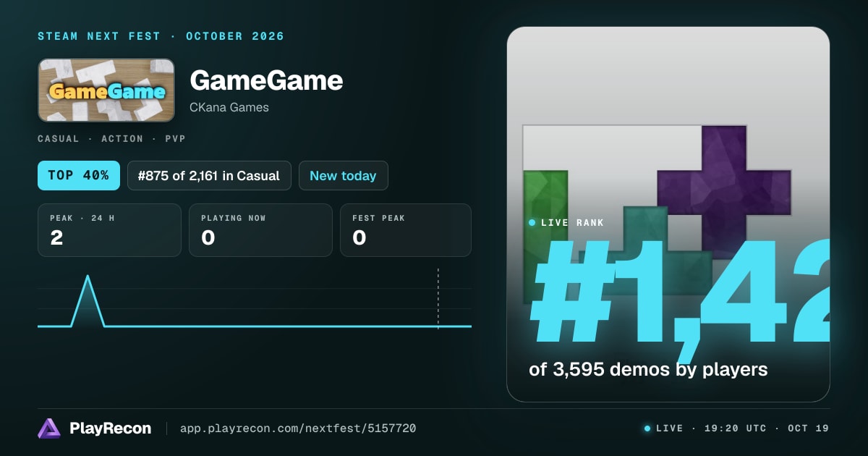Select the #875 of 2,161 in Casual badge

209,175
